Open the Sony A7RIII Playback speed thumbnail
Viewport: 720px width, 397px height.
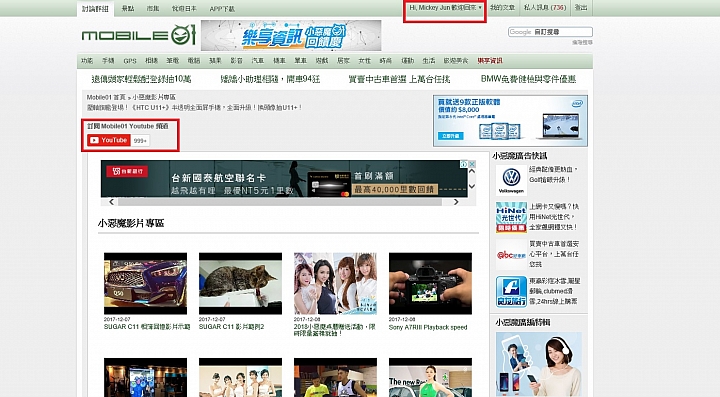pos(430,284)
